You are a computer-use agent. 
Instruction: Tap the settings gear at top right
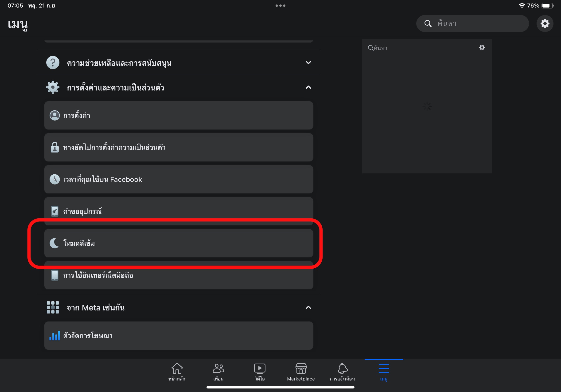(545, 24)
